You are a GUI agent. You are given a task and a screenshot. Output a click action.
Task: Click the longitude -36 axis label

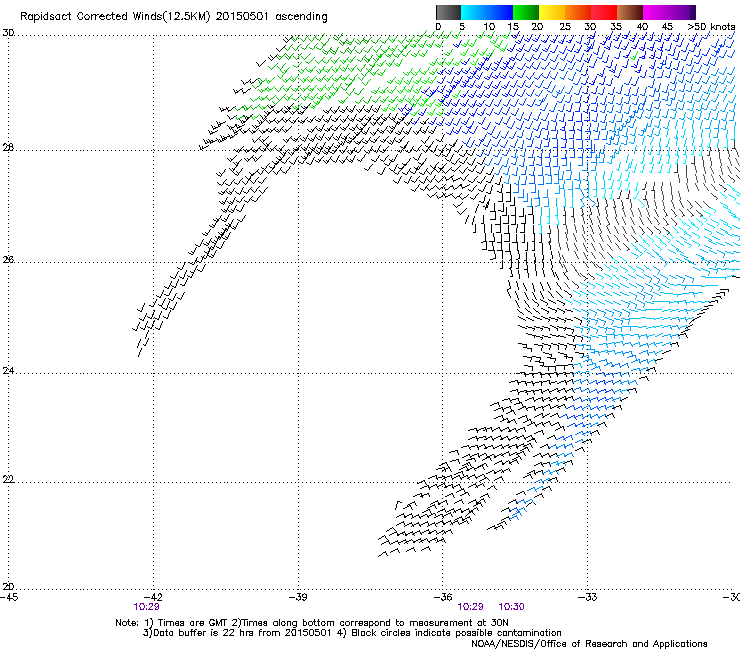[x=443, y=597]
